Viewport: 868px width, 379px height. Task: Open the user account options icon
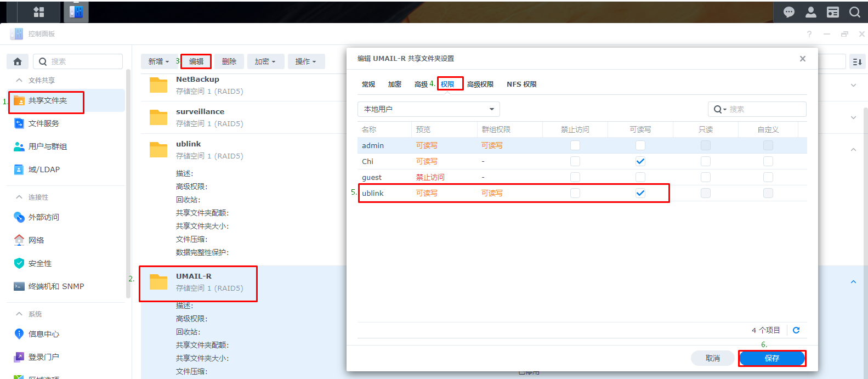coord(810,12)
